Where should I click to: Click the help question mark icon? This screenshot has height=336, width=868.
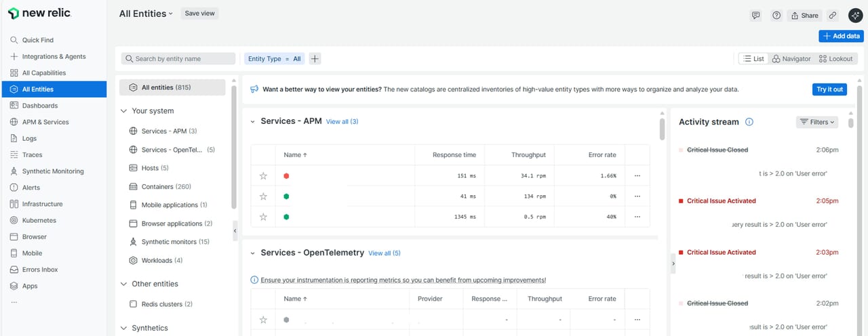776,15
